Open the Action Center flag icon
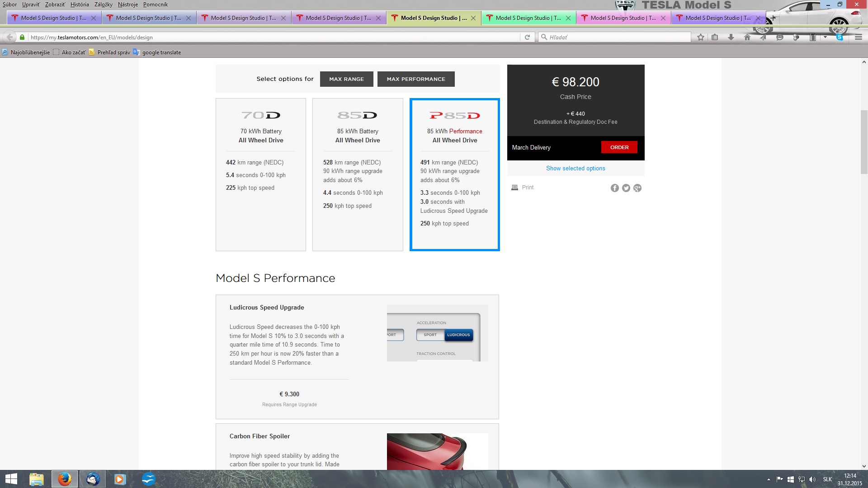 pos(780,479)
